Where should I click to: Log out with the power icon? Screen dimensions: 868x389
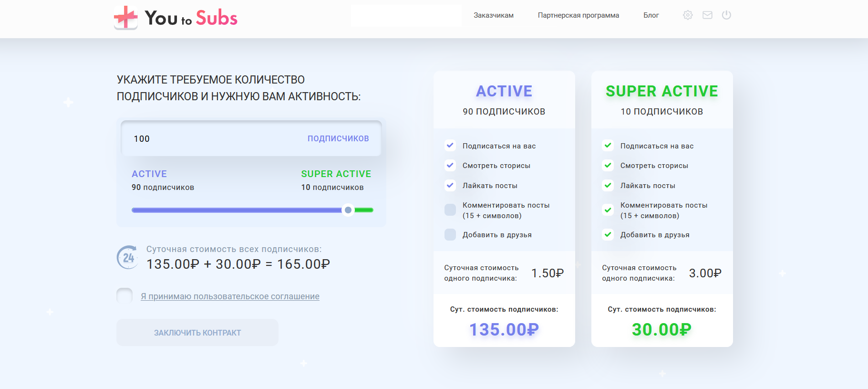(726, 15)
